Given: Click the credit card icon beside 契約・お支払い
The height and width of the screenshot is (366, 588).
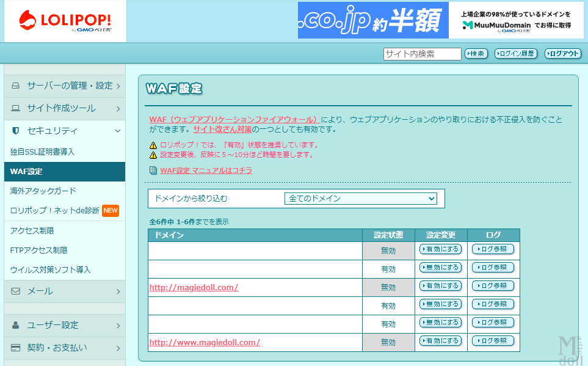Looking at the screenshot, I should pos(16,348).
